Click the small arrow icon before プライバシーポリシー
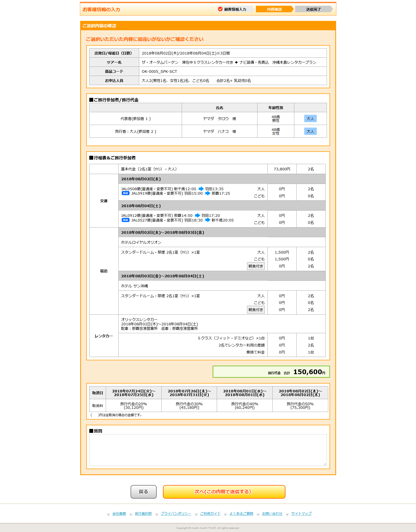The width and height of the screenshot is (416, 532). (157, 514)
